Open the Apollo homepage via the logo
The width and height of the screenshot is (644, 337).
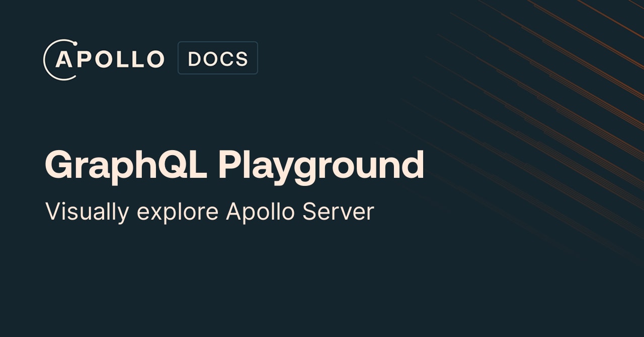coord(104,58)
